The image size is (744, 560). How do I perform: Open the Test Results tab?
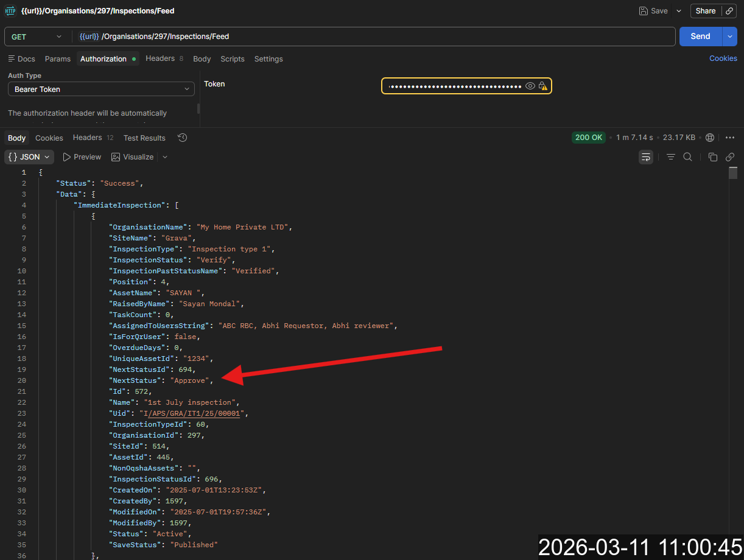point(144,138)
